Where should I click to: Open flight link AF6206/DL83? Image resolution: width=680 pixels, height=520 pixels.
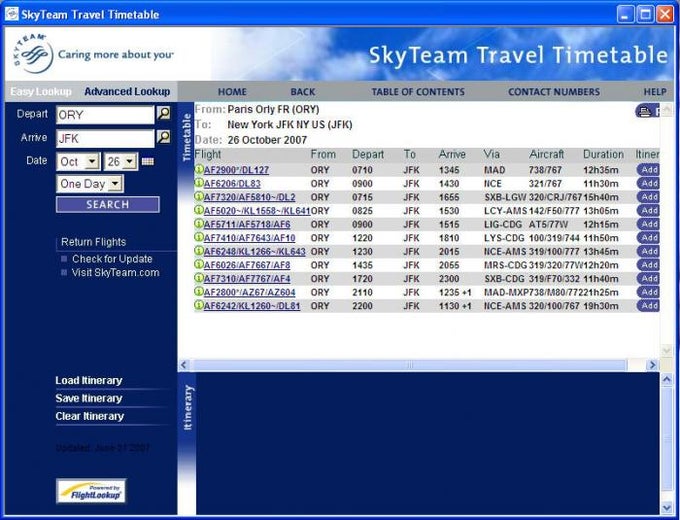point(232,184)
